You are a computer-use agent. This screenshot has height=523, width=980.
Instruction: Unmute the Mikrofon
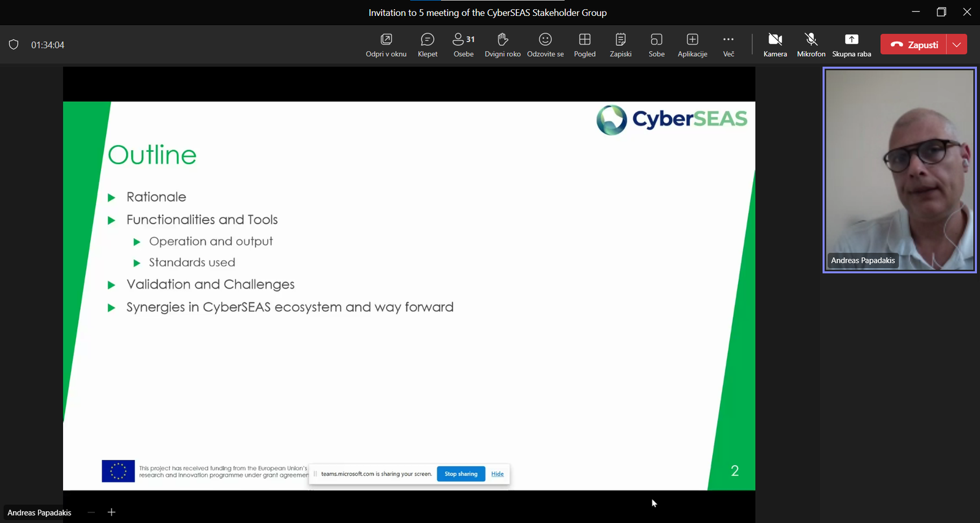[811, 45]
